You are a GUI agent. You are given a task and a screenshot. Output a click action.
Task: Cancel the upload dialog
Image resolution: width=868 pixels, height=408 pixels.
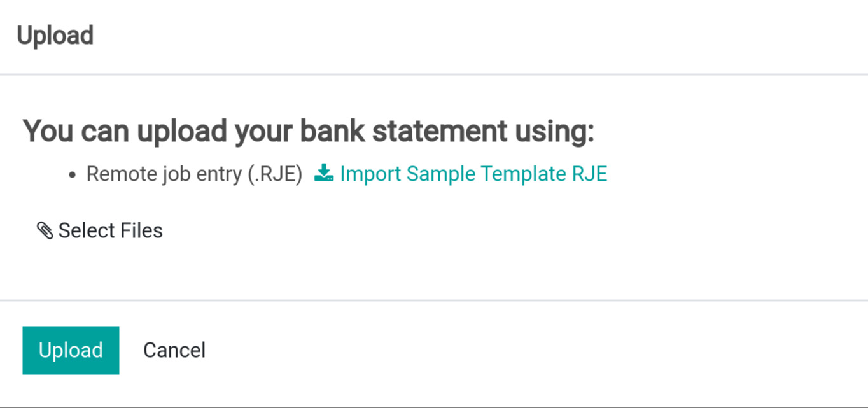(174, 350)
